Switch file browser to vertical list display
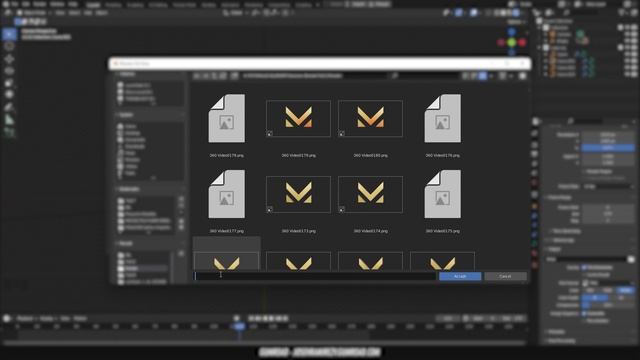This screenshot has width=640, height=360. coord(466,76)
